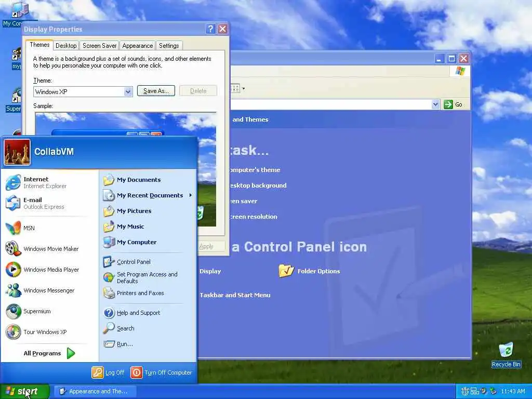Open MSN butterfly icon
The image size is (532, 399).
pyautogui.click(x=13, y=228)
